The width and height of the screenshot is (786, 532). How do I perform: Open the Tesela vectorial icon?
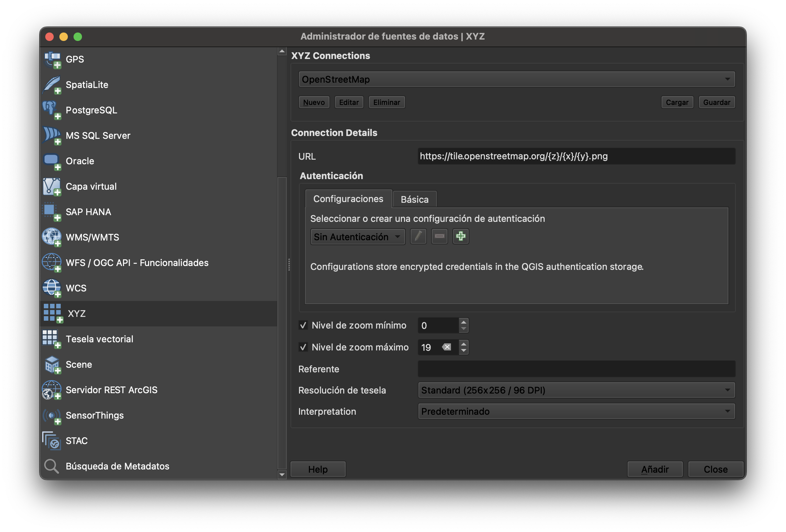tap(52, 339)
